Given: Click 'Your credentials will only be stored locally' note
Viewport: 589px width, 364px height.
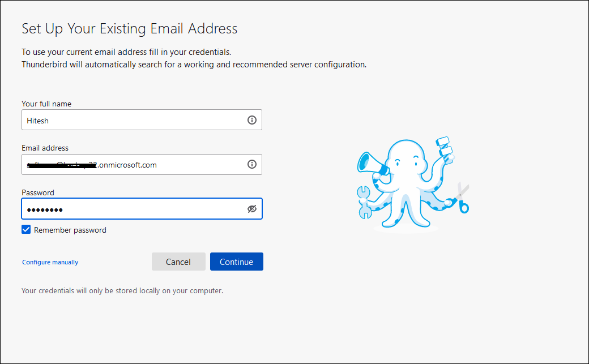Looking at the screenshot, I should 122,291.
